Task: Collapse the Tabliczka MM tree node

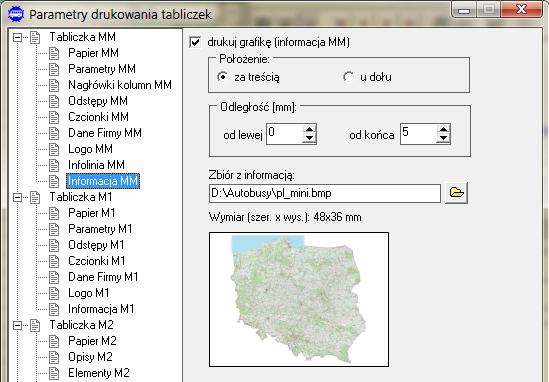Action: pos(17,37)
